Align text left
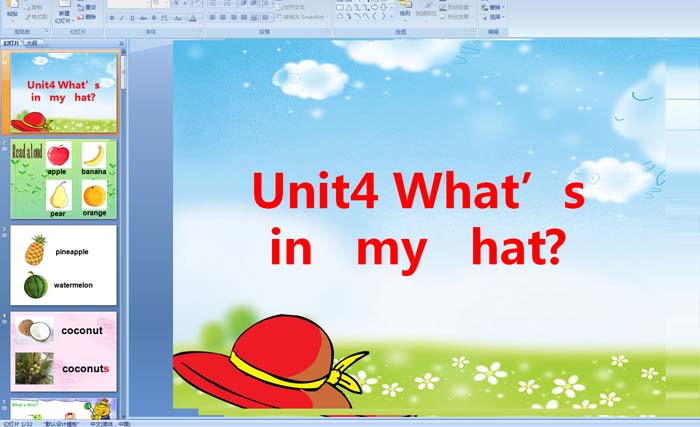This screenshot has width=700, height=427. click(x=212, y=17)
